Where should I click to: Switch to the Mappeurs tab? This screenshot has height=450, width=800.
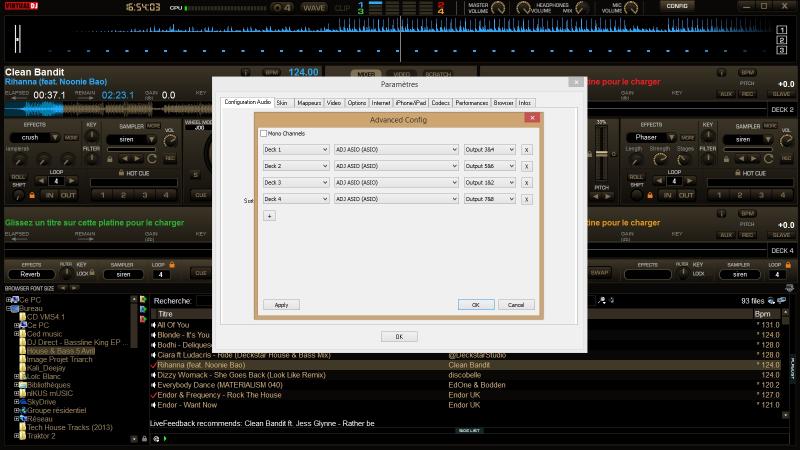pyautogui.click(x=309, y=103)
